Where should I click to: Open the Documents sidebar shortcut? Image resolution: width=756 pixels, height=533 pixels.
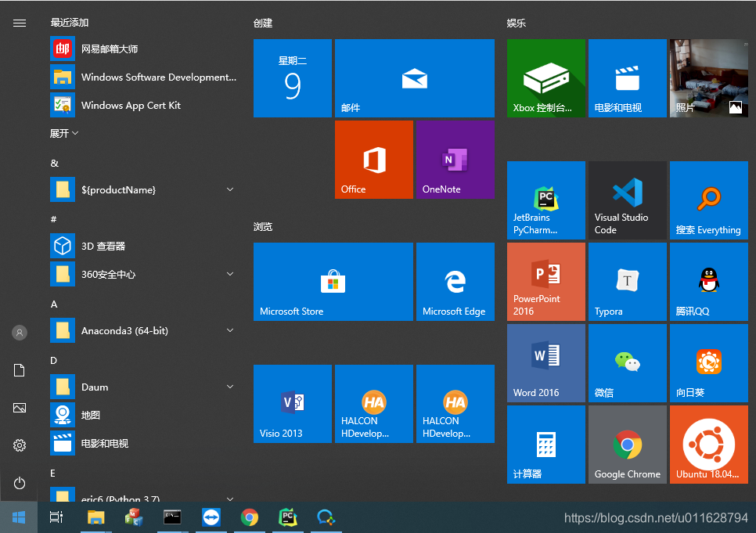click(x=20, y=370)
